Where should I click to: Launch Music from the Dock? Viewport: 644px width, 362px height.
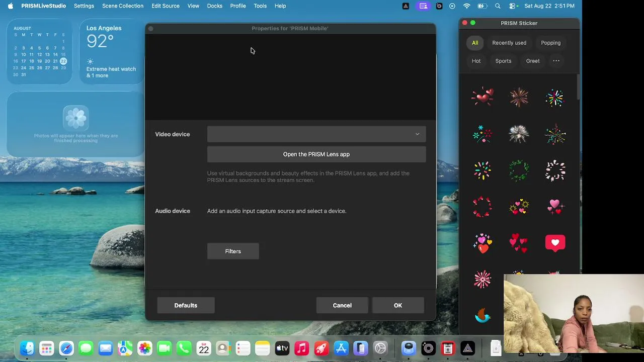coord(302,348)
